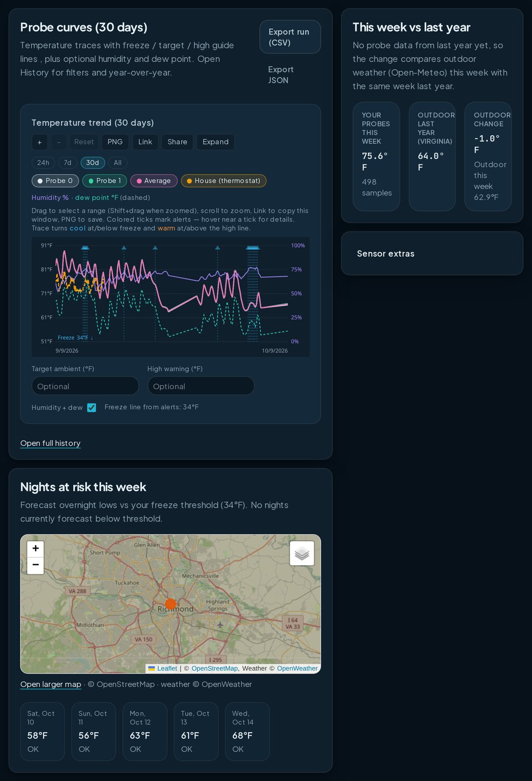Select the 24h time range
The height and width of the screenshot is (781, 532).
(x=43, y=163)
